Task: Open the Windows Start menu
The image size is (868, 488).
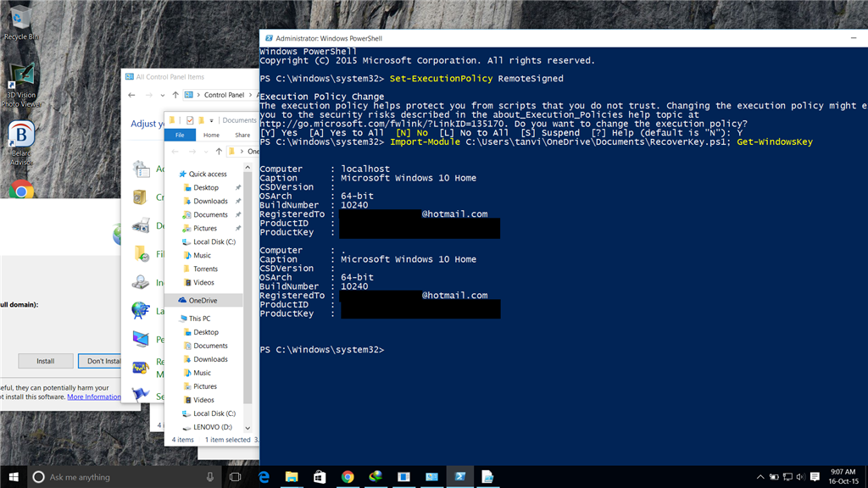Action: [x=14, y=476]
